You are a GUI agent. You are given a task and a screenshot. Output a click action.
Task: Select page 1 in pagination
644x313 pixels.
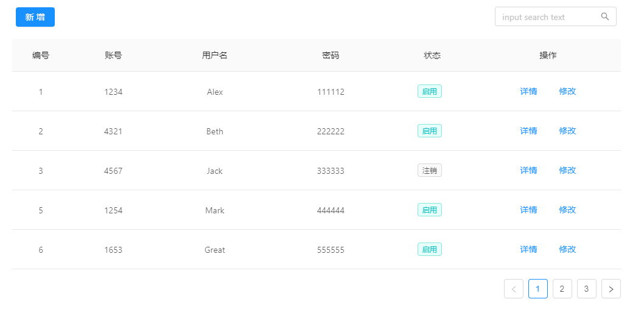pyautogui.click(x=538, y=289)
